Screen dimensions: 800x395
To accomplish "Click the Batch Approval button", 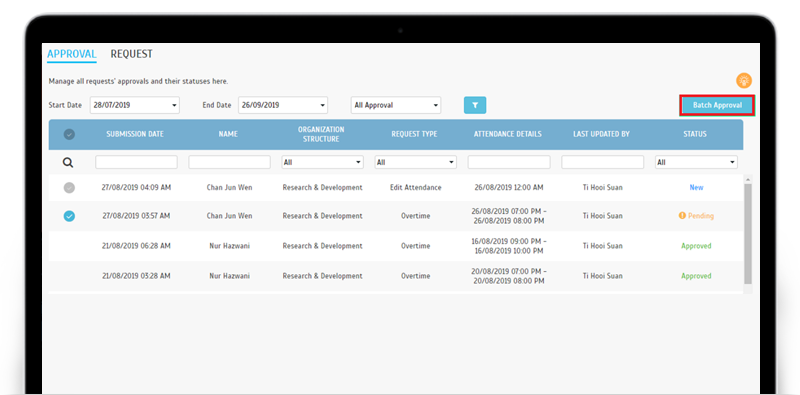I will (717, 105).
